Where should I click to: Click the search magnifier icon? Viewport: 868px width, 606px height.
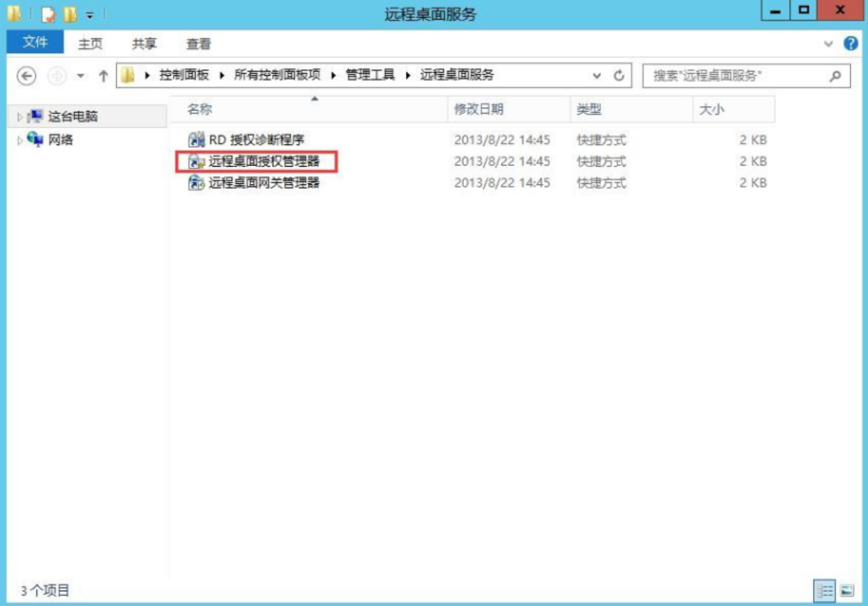(x=835, y=76)
